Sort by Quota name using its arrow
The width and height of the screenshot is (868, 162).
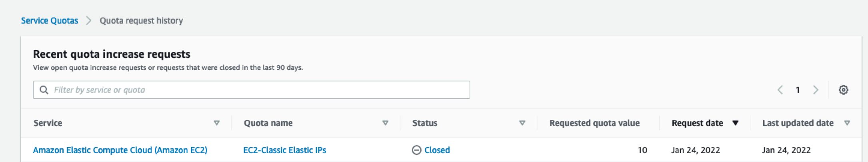tap(385, 123)
